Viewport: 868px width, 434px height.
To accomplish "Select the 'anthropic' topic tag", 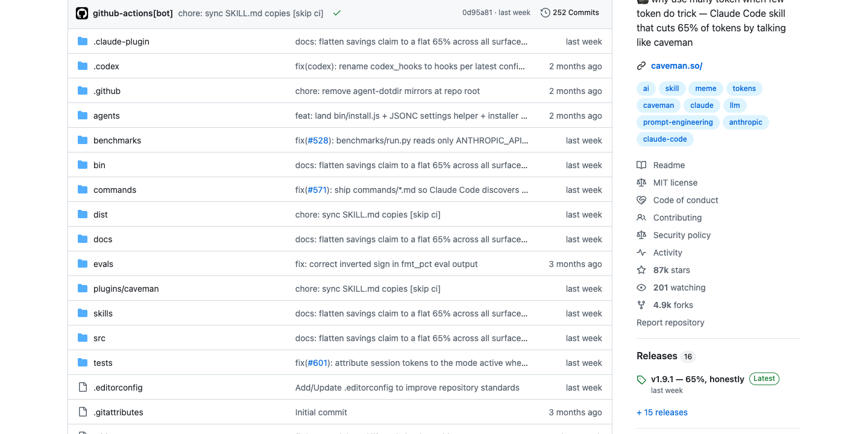I will coord(746,122).
